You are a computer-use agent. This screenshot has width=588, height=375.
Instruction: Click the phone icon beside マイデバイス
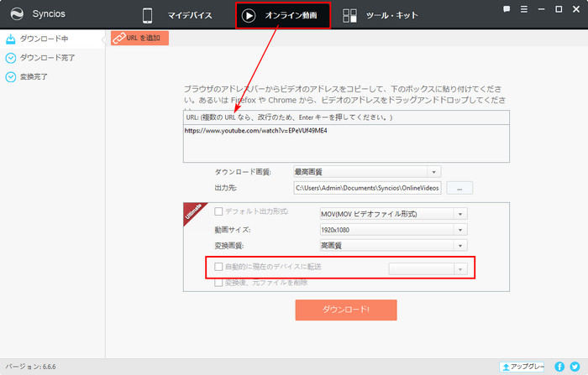coord(147,16)
